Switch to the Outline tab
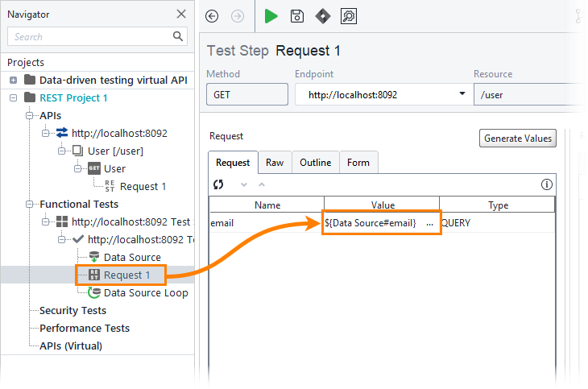The width and height of the screenshot is (588, 389). [x=316, y=163]
